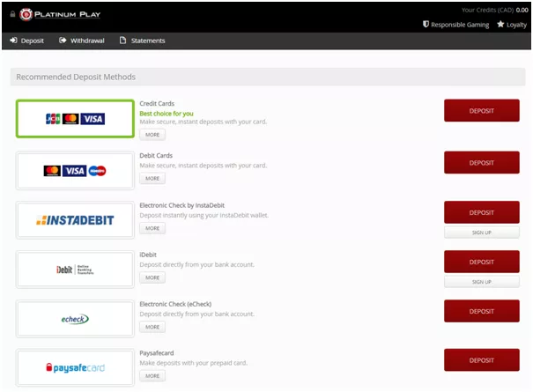533x392 pixels.
Task: Click the Mastercard logo in Debit Cards tile
Action: pyautogui.click(x=52, y=171)
